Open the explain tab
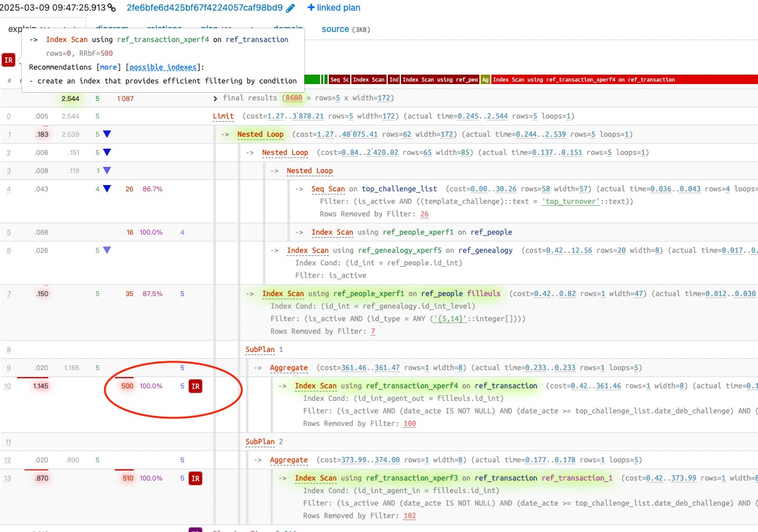Viewport: 758px width, 532px height. tap(20, 29)
